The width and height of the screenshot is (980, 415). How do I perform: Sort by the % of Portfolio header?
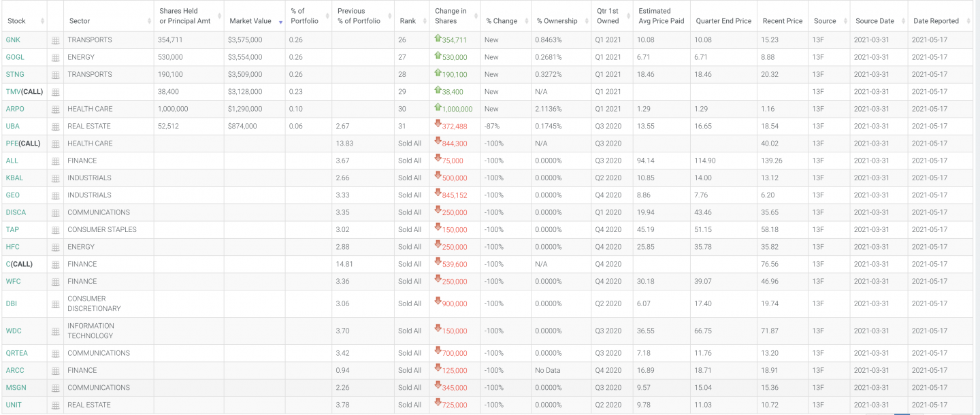pos(308,16)
